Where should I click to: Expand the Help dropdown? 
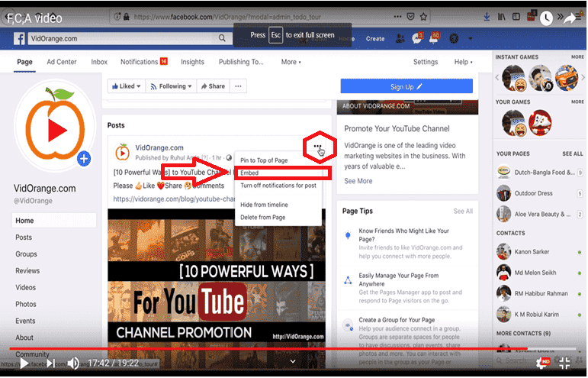tap(463, 62)
